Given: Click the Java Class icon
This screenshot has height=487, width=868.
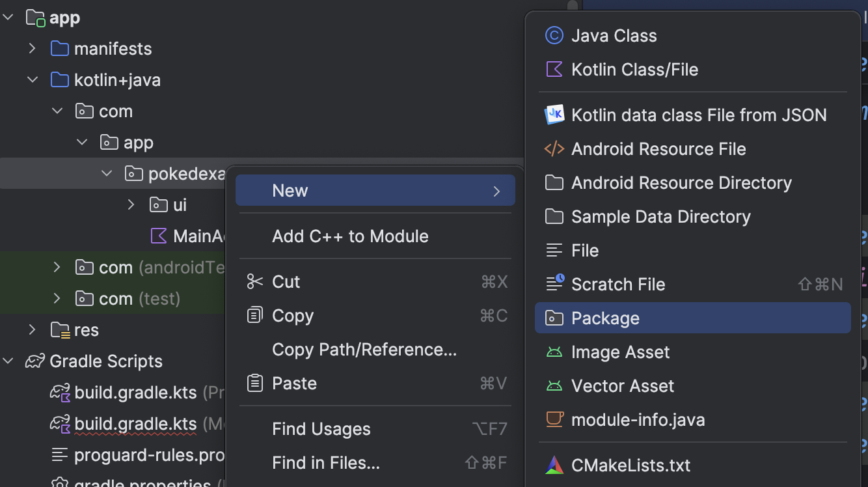Looking at the screenshot, I should [x=554, y=36].
